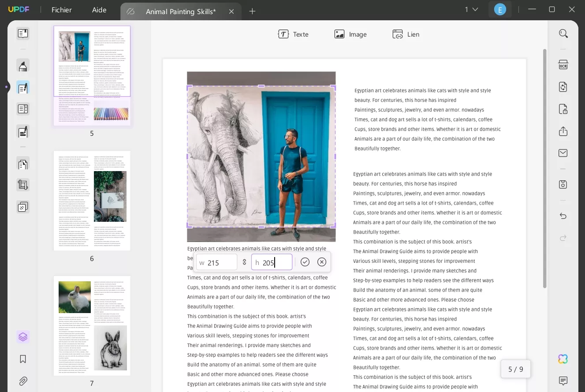This screenshot has width=585, height=392.
Task: Confirm the resize with the checkmark button
Action: point(305,262)
